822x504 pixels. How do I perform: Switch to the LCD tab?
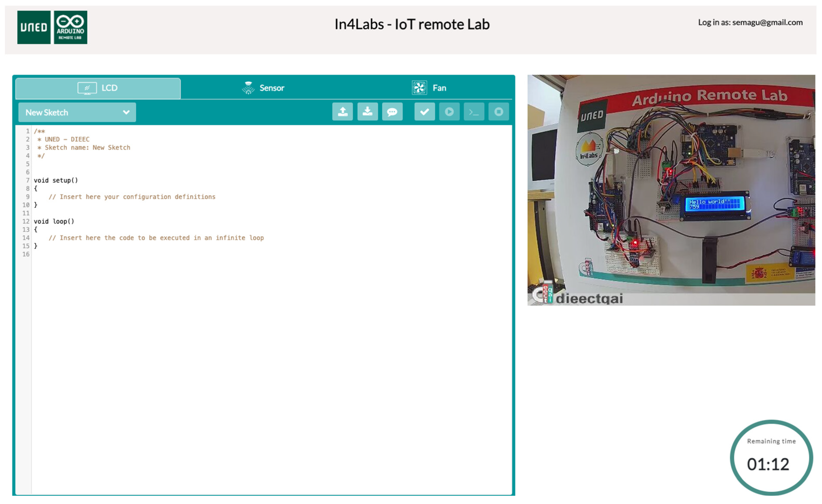(98, 88)
